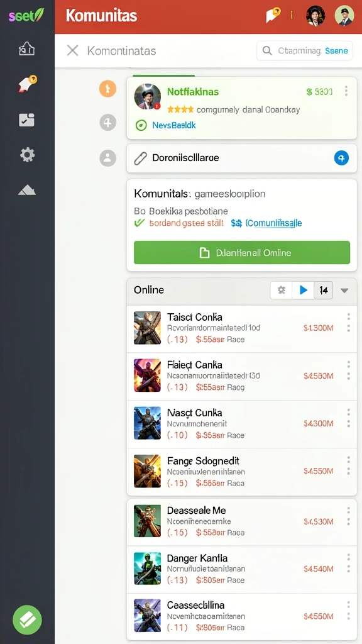Click the gear button in Online header
This screenshot has height=644, width=362.
click(281, 290)
